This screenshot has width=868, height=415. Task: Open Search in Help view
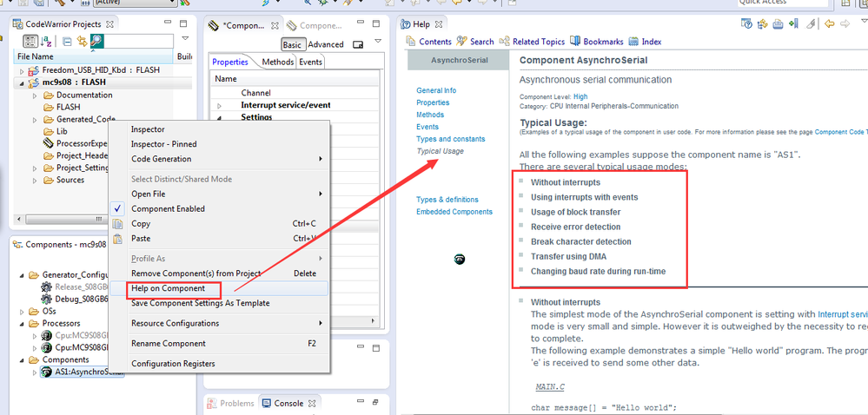pos(475,42)
